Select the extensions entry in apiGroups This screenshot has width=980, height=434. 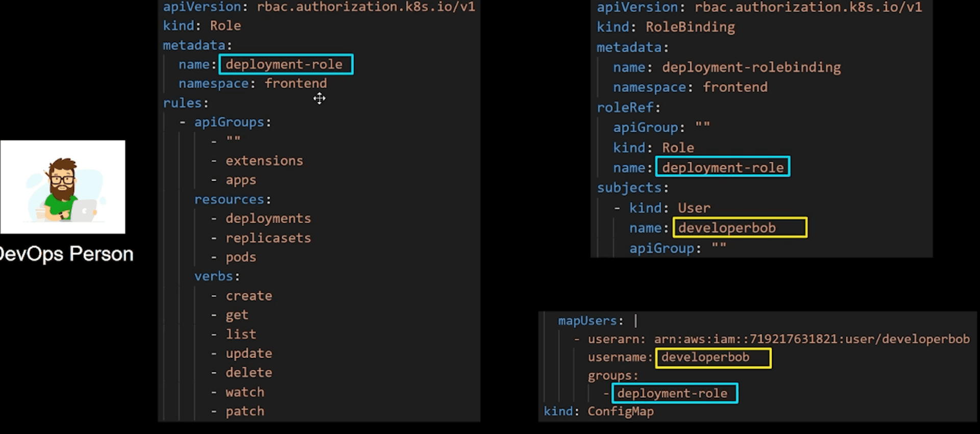click(x=264, y=161)
